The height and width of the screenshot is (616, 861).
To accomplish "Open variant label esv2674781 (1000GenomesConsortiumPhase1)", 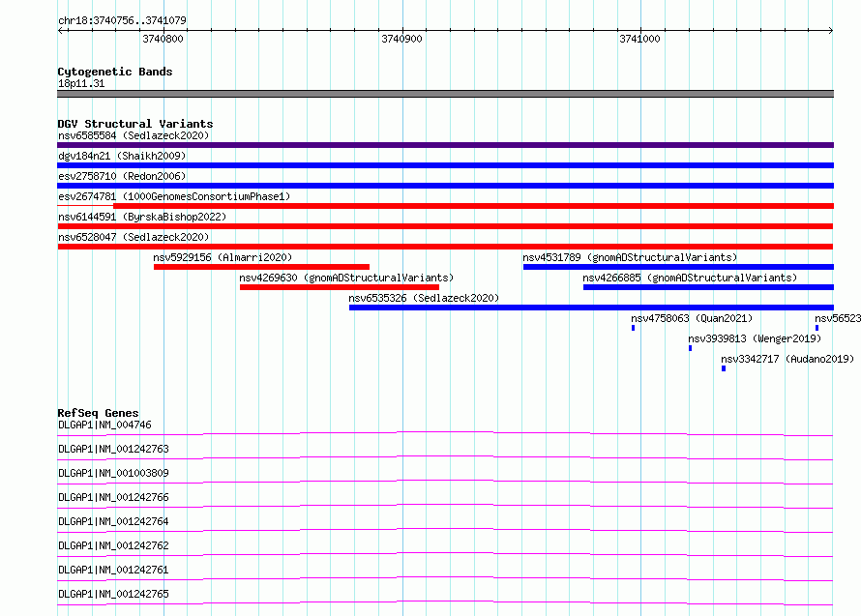I will pyautogui.click(x=174, y=196).
